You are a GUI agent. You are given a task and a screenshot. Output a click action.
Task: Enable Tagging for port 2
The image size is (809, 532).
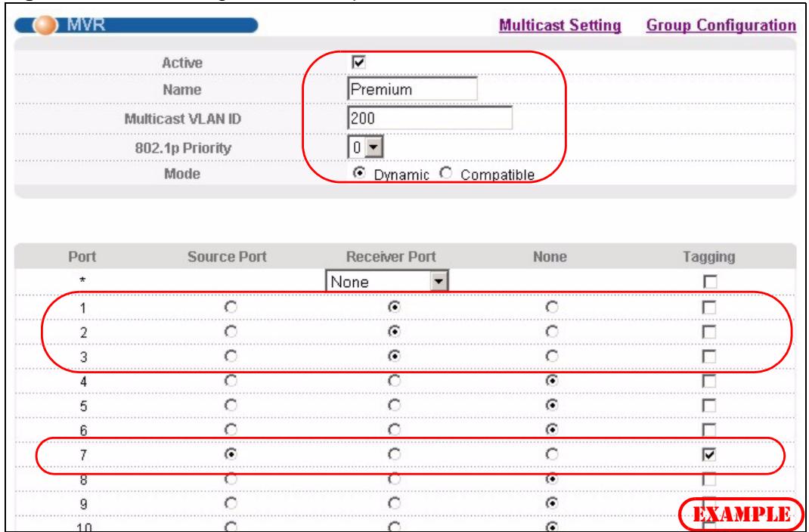[710, 332]
